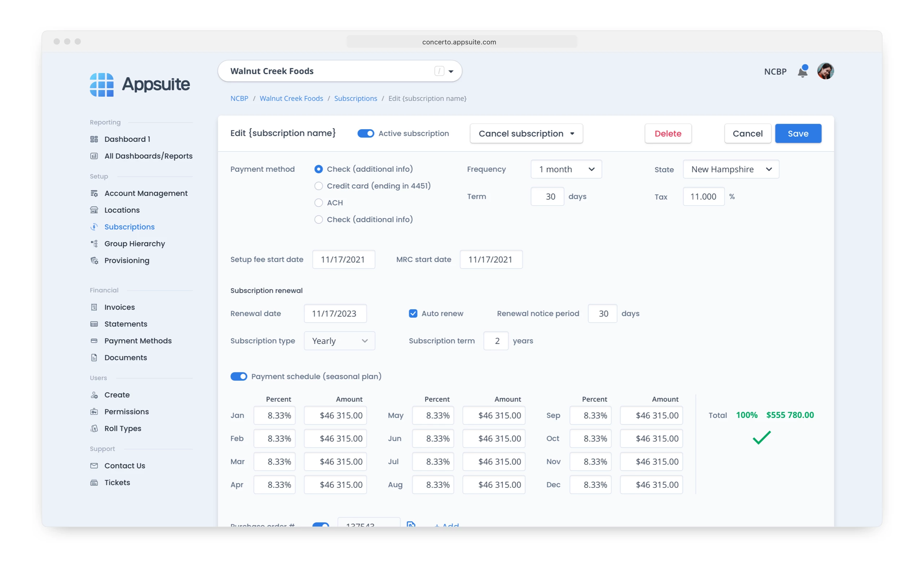Select the ACH payment radio button
The height and width of the screenshot is (567, 924).
(x=318, y=203)
